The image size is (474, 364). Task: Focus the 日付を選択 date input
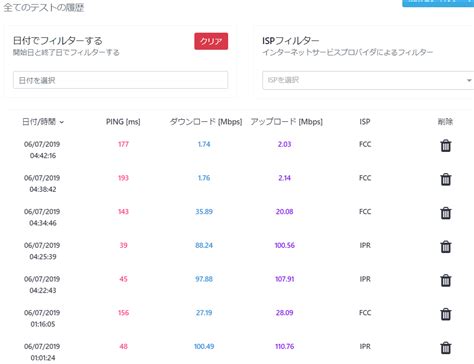[x=120, y=80]
